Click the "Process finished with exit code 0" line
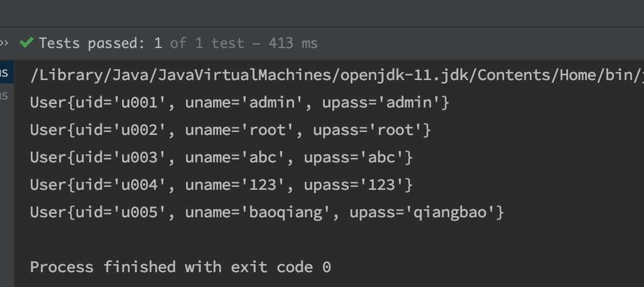This screenshot has width=644, height=287. click(x=180, y=268)
